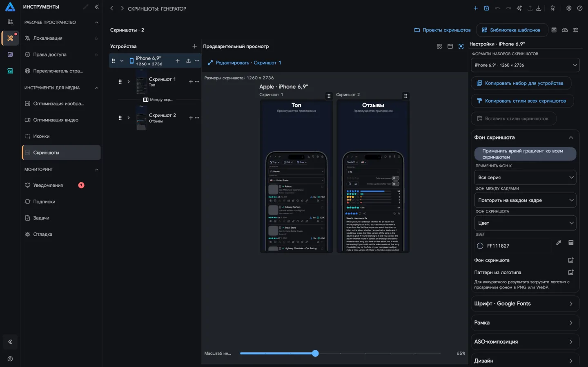This screenshot has height=367, width=588.
Task: Click the cloud upload icon
Action: [x=565, y=30]
